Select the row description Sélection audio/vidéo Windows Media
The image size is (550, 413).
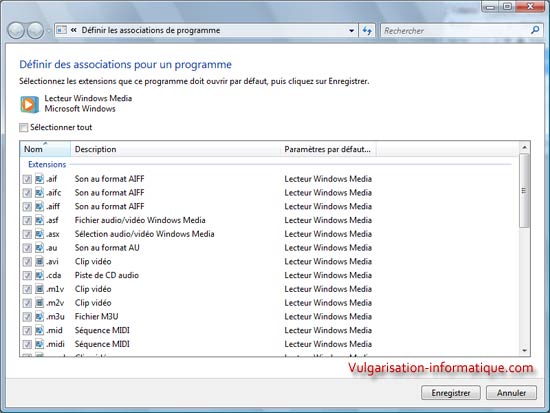click(145, 234)
